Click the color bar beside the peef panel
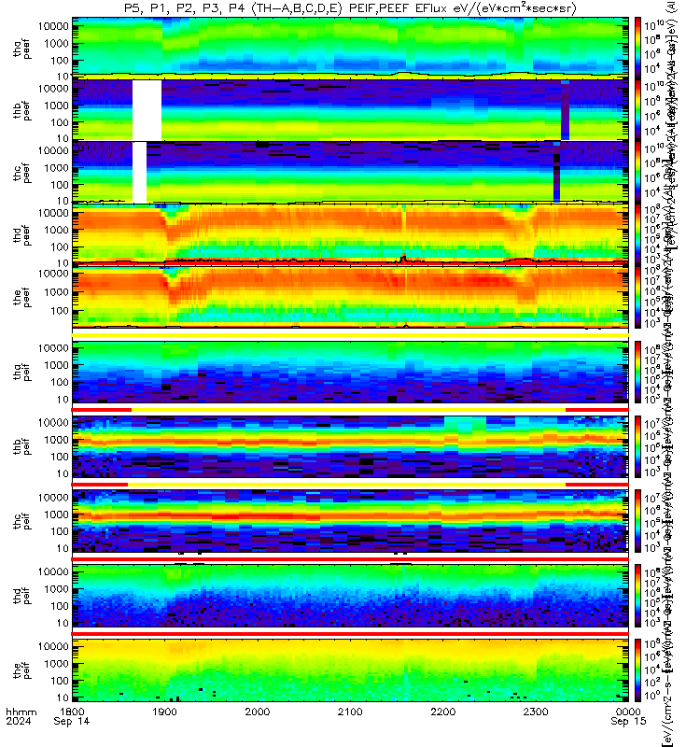700x747 pixels. click(638, 297)
